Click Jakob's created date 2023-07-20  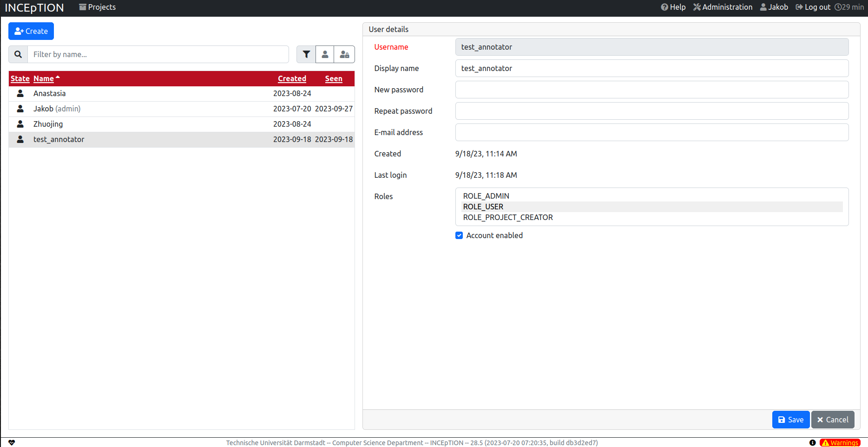coord(292,109)
